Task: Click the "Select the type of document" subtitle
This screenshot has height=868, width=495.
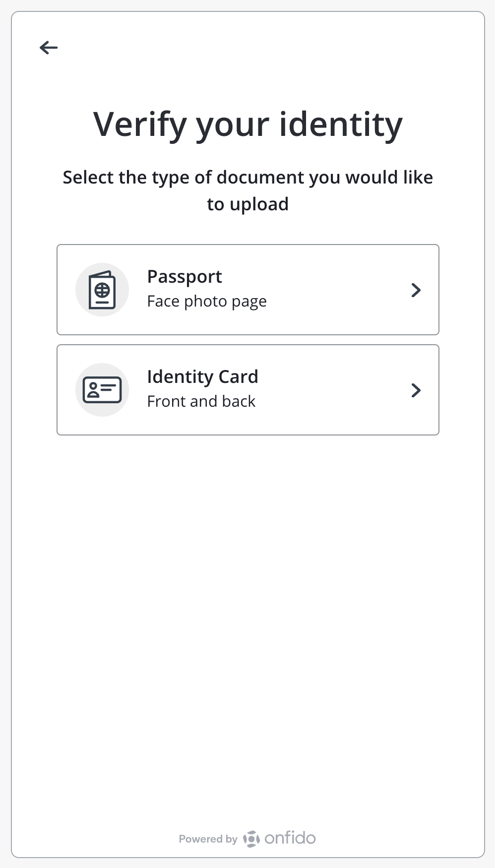Action: (x=248, y=190)
